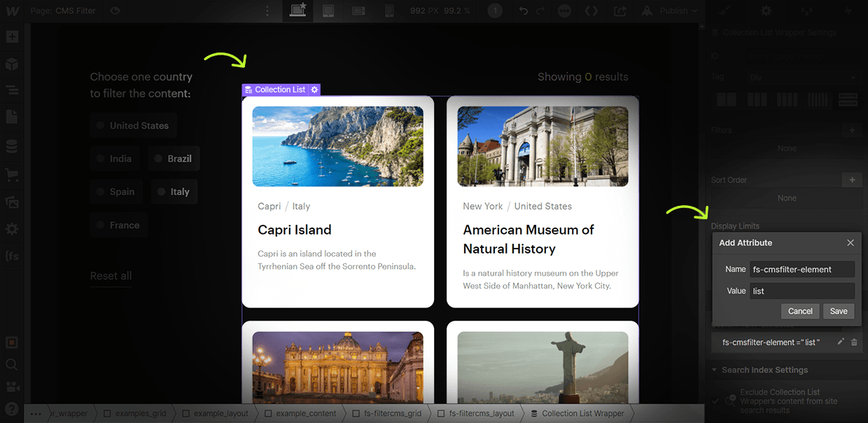Open video tutorials camera icon
Screen dimensions: 868x423
(x=12, y=386)
